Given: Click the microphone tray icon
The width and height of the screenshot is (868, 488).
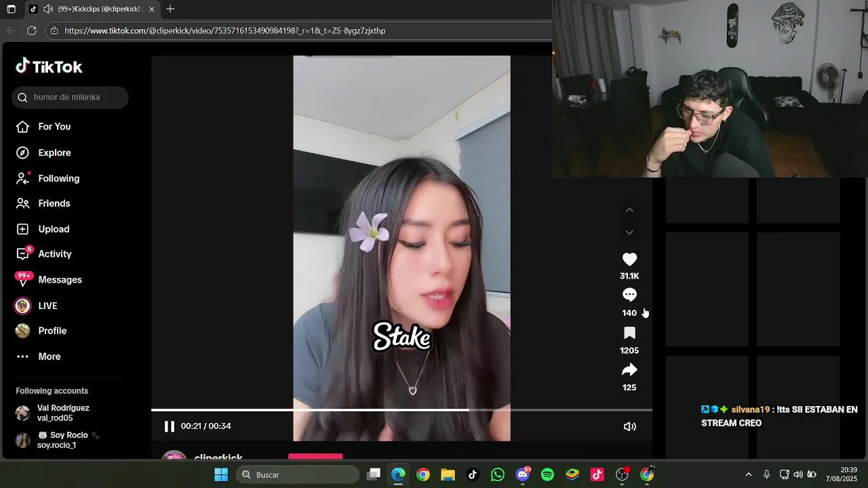Looking at the screenshot, I should (766, 474).
